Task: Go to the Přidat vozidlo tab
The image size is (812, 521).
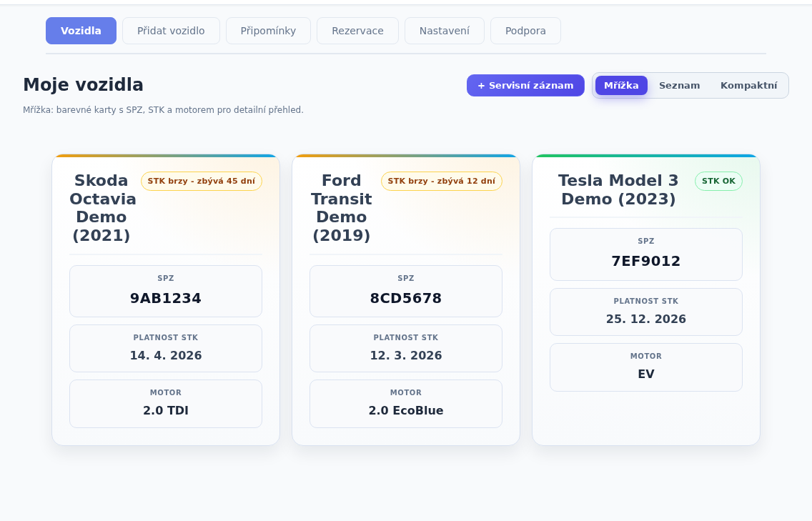Action: tap(171, 31)
